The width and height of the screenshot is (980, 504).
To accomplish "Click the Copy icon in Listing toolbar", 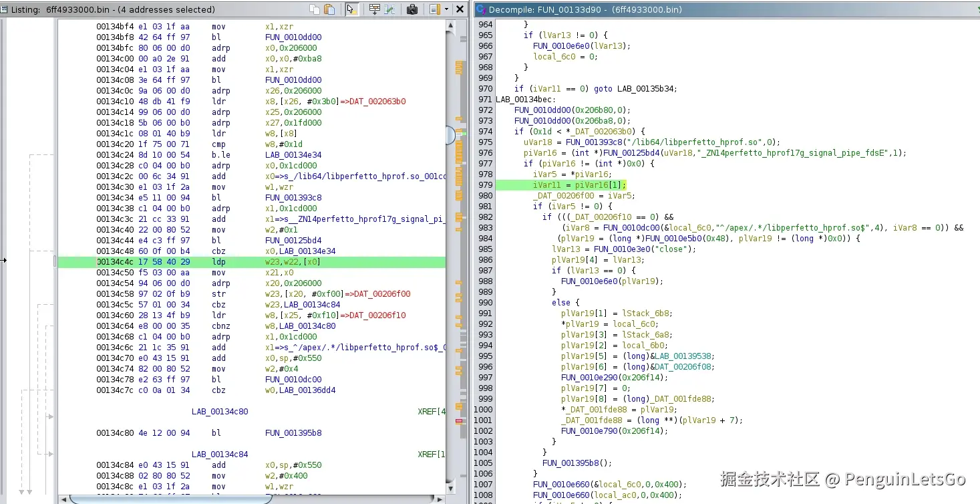I will (x=315, y=9).
